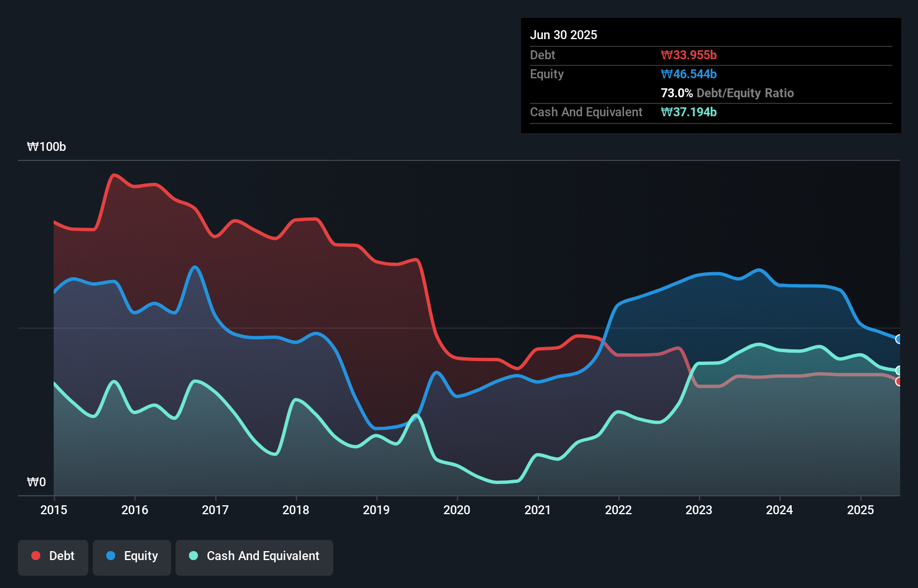
Task: Click the ₩ currency symbol beside 33.955b
Action: point(665,55)
